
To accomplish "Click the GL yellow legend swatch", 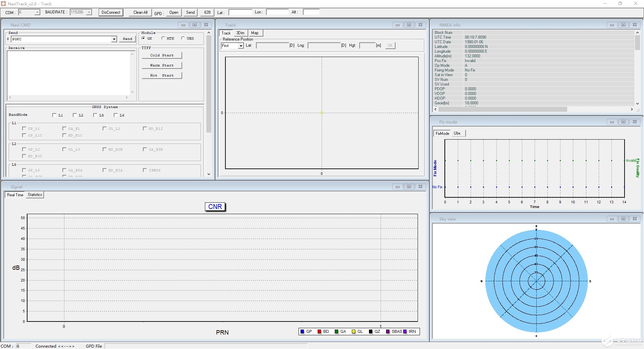I will coord(354,332).
